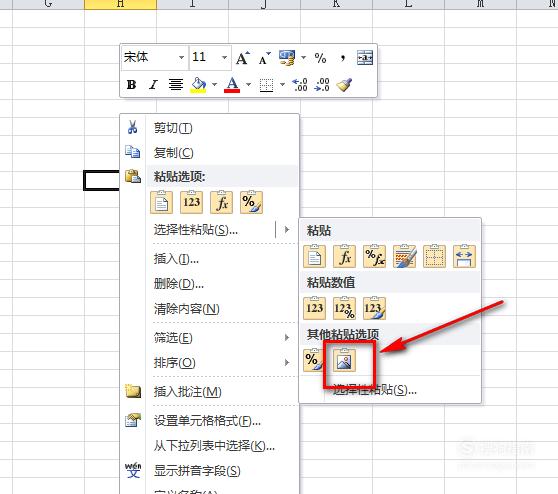Click the Decrease Font Size icon
Viewport: 558px width, 494px height.
[264, 58]
